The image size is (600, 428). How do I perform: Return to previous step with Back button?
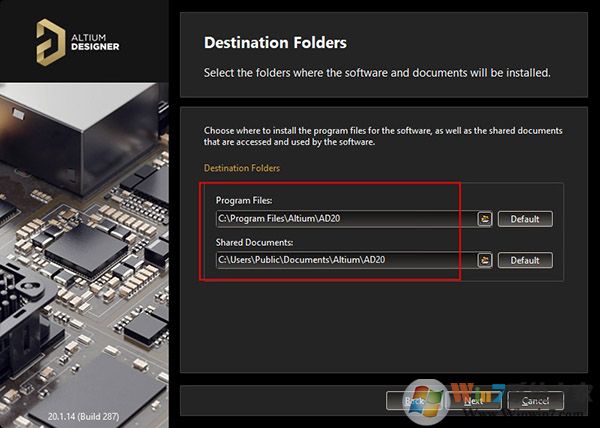[x=414, y=401]
